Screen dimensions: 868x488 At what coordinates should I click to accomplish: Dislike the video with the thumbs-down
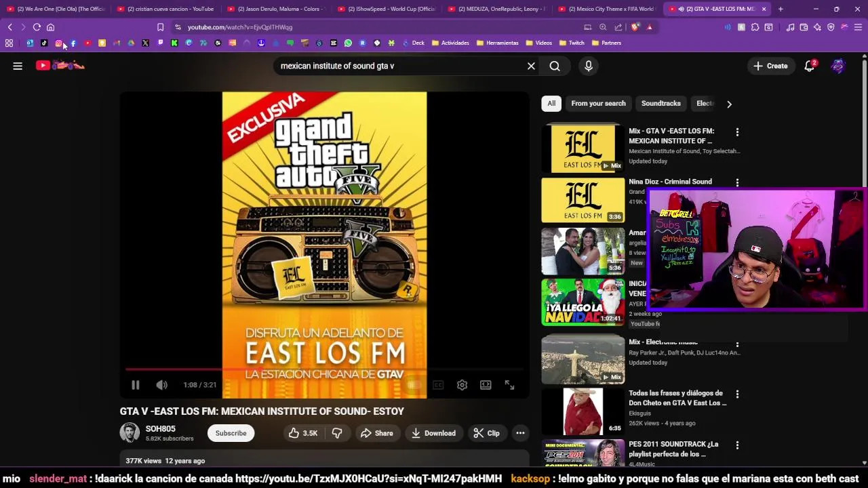[337, 433]
